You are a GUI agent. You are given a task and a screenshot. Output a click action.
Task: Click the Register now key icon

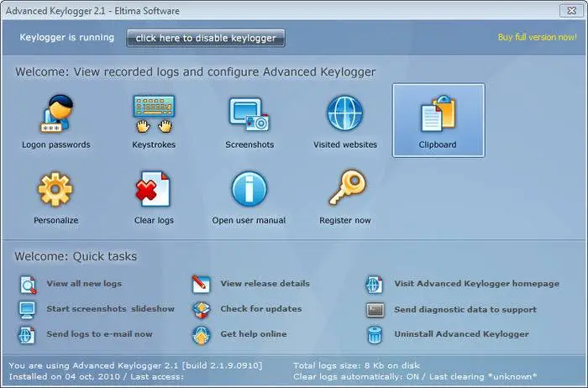point(347,186)
